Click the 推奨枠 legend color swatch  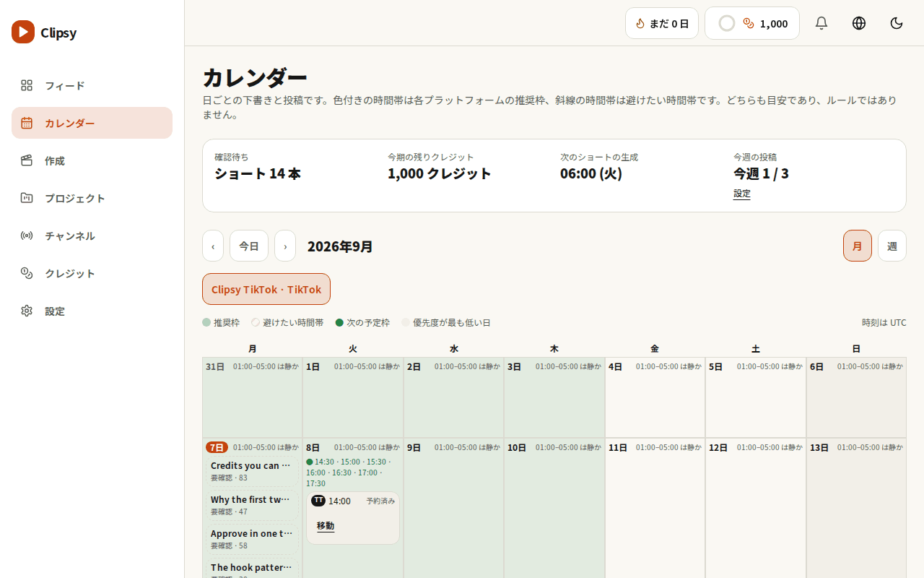(x=206, y=323)
